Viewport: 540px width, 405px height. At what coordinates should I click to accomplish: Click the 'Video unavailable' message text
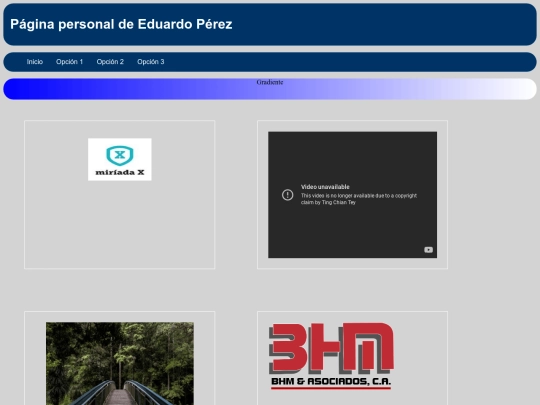pyautogui.click(x=325, y=187)
